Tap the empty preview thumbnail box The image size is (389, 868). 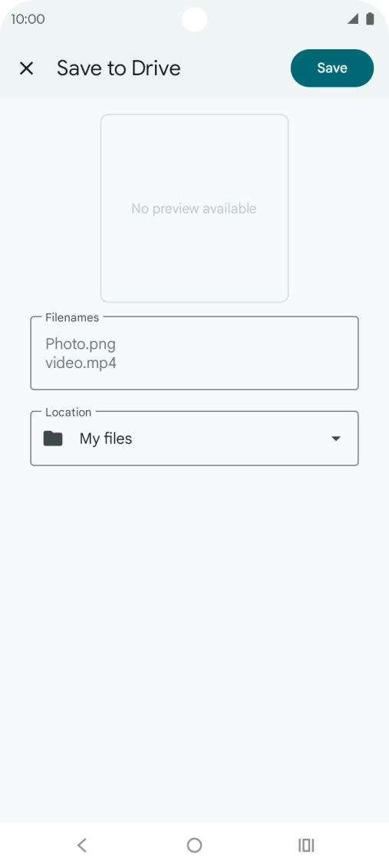pyautogui.click(x=195, y=208)
